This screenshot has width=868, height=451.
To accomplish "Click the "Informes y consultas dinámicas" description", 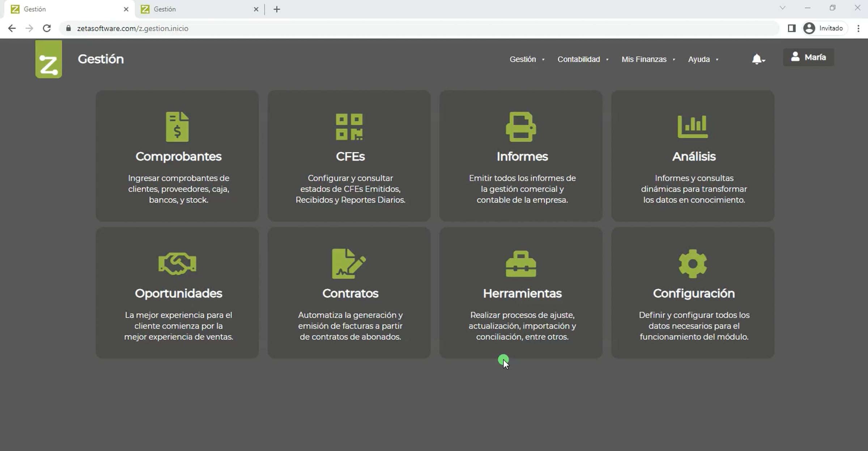I will pos(694,189).
